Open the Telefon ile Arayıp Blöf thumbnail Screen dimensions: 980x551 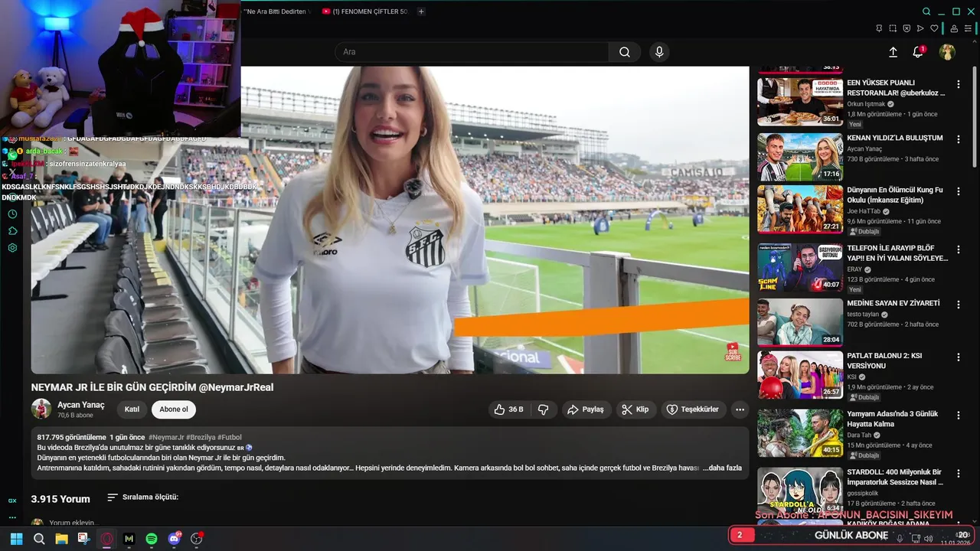[800, 267]
